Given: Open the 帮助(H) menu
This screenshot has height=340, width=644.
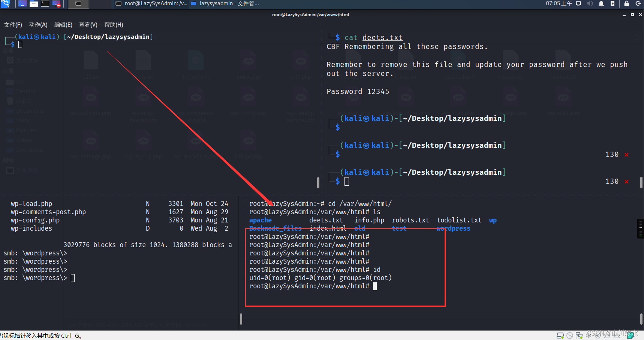Looking at the screenshot, I should pos(114,25).
